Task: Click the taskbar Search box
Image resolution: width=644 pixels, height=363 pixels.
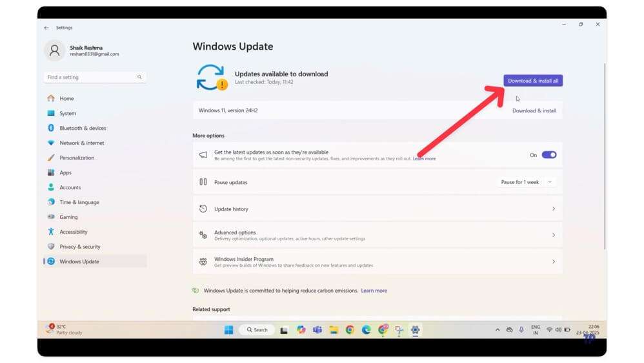Action: pyautogui.click(x=257, y=329)
